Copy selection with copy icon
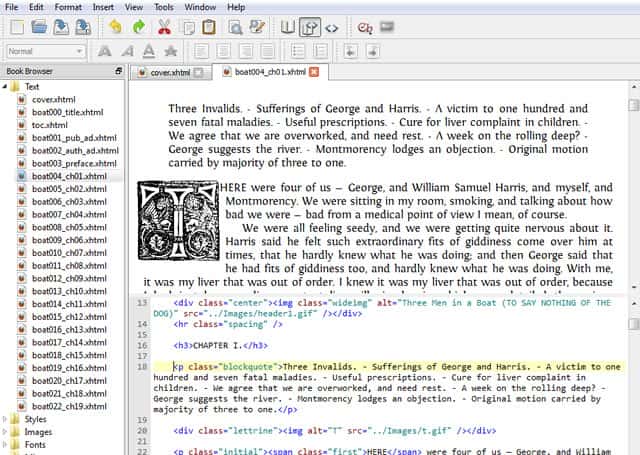 click(189, 28)
